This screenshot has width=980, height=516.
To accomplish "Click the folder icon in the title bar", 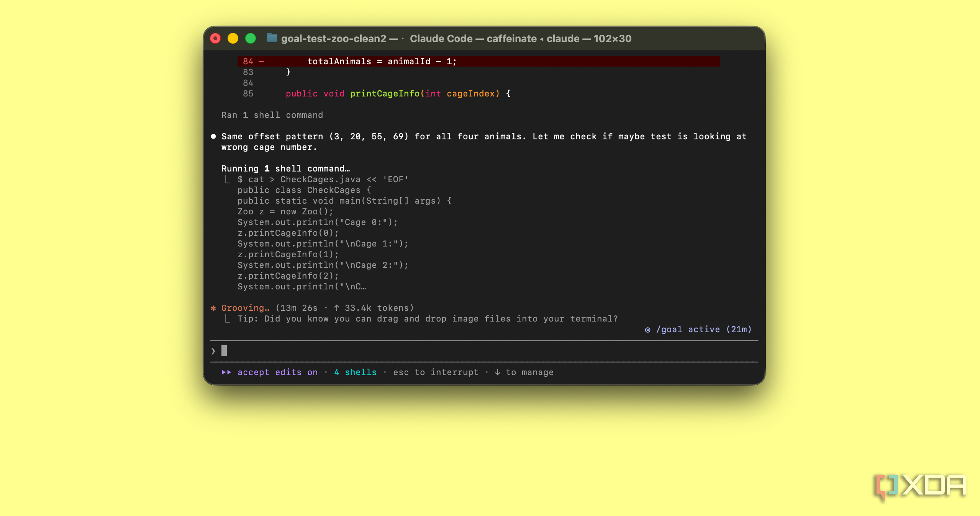I will (272, 38).
